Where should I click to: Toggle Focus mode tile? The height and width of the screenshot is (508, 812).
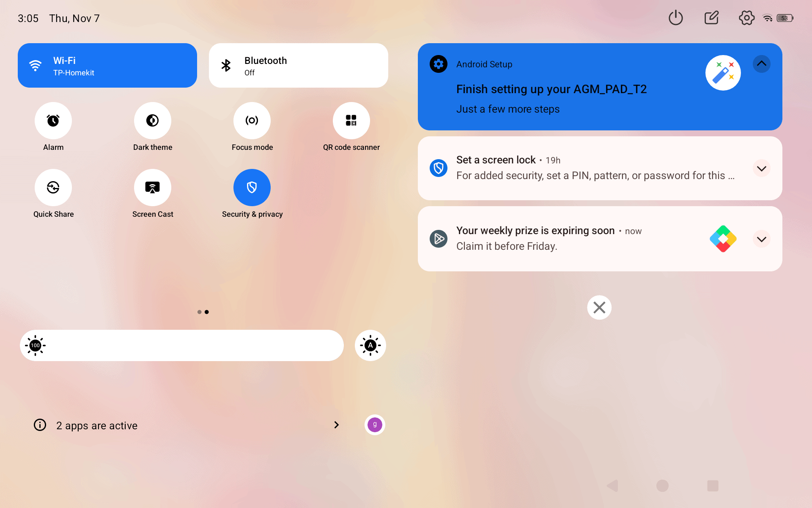tap(252, 121)
